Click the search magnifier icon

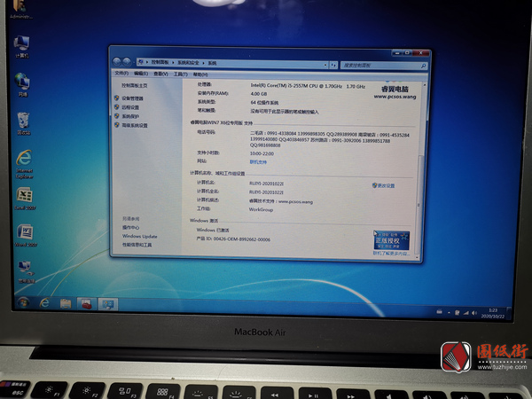tap(423, 66)
